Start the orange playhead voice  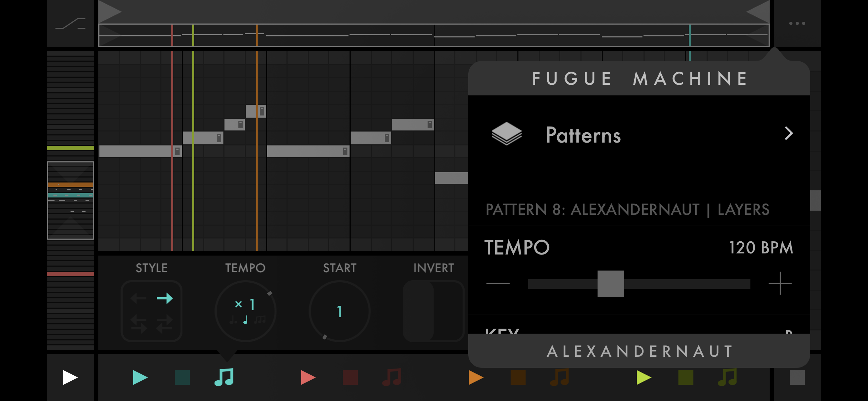(x=476, y=377)
